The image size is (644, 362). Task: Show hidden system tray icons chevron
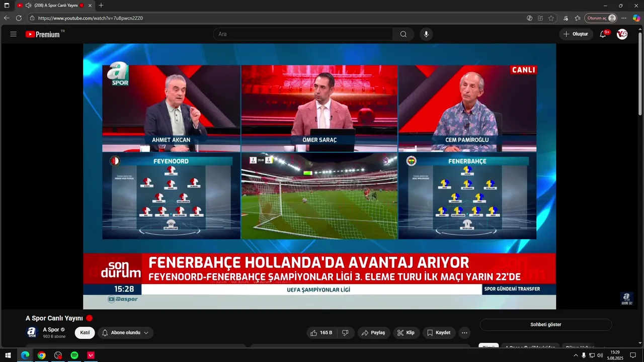576,355
